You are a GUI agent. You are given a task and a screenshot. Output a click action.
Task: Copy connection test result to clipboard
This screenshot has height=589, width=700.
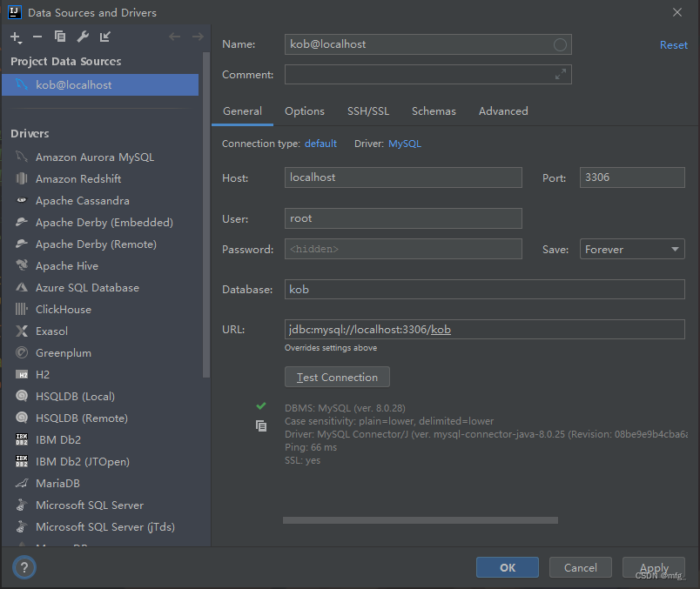(x=261, y=425)
